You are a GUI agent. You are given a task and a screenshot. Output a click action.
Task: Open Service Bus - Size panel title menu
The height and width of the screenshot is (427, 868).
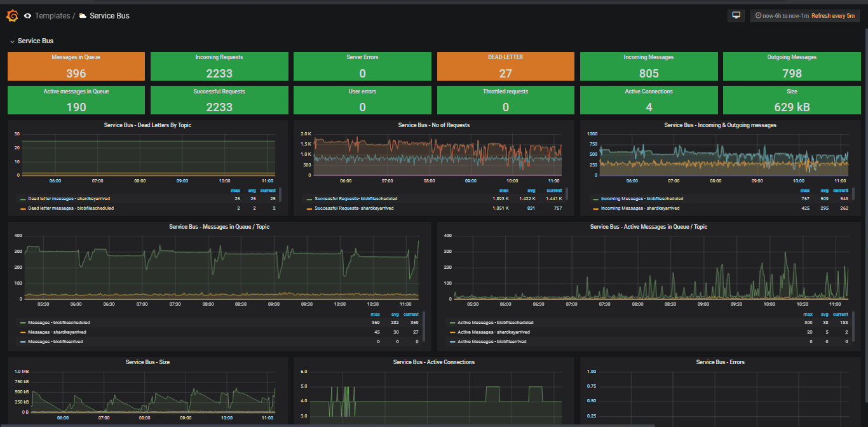(147, 362)
